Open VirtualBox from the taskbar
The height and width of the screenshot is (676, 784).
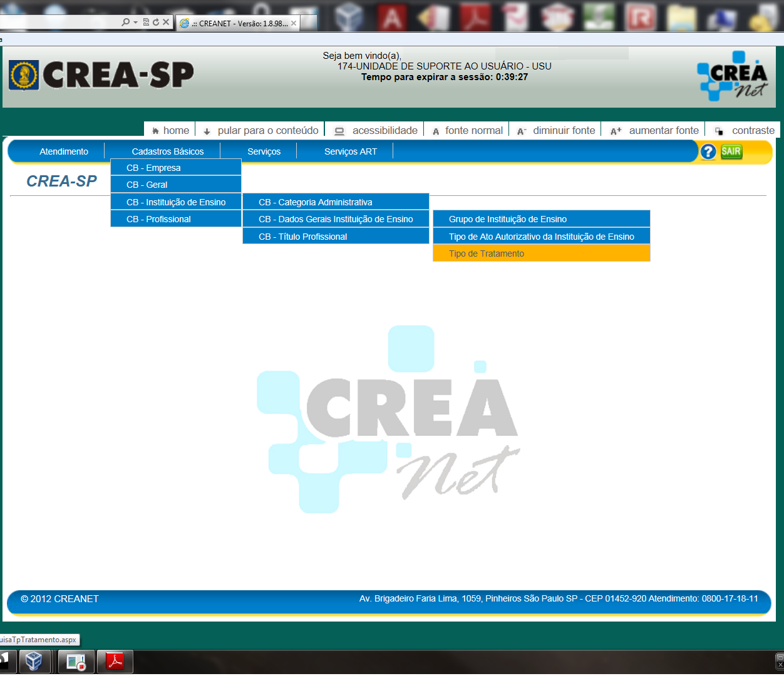tap(34, 661)
